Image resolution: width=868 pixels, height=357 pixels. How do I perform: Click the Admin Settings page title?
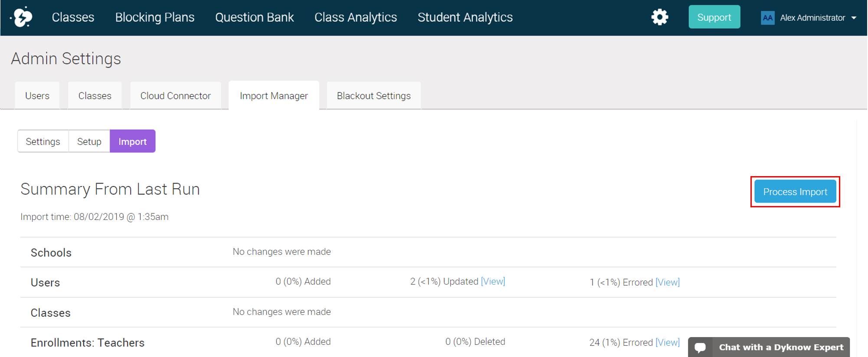click(x=66, y=59)
